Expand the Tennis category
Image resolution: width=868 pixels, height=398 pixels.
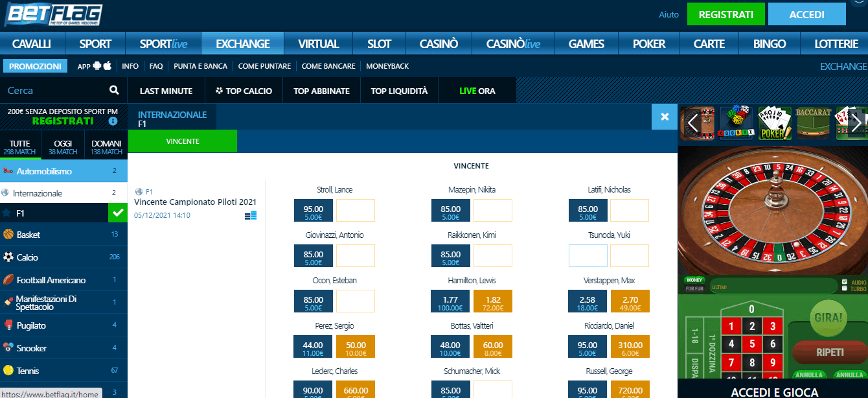pyautogui.click(x=63, y=370)
